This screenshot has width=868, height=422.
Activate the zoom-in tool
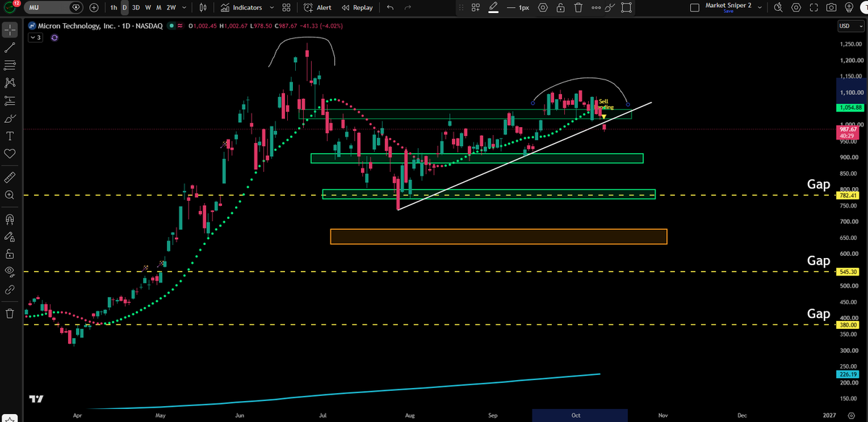tap(10, 194)
